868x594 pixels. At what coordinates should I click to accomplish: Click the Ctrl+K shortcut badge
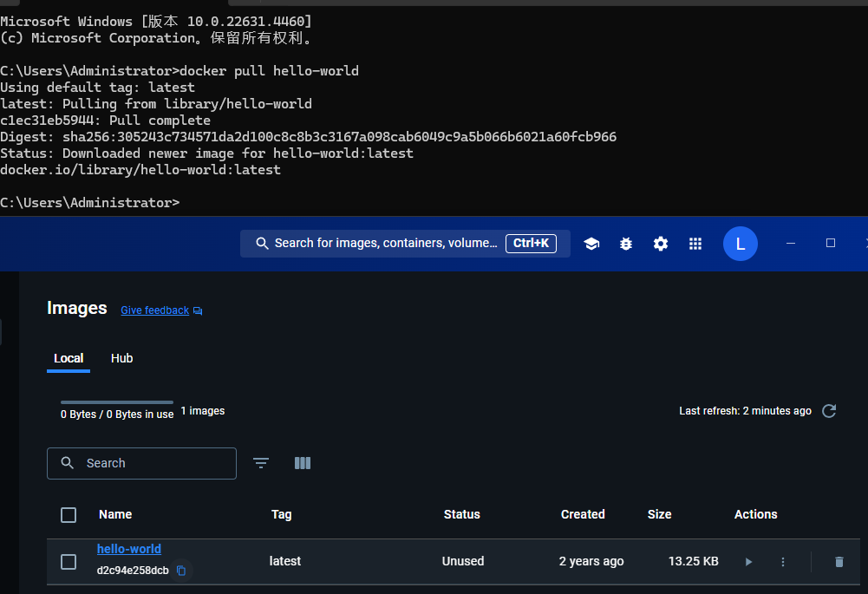(531, 244)
